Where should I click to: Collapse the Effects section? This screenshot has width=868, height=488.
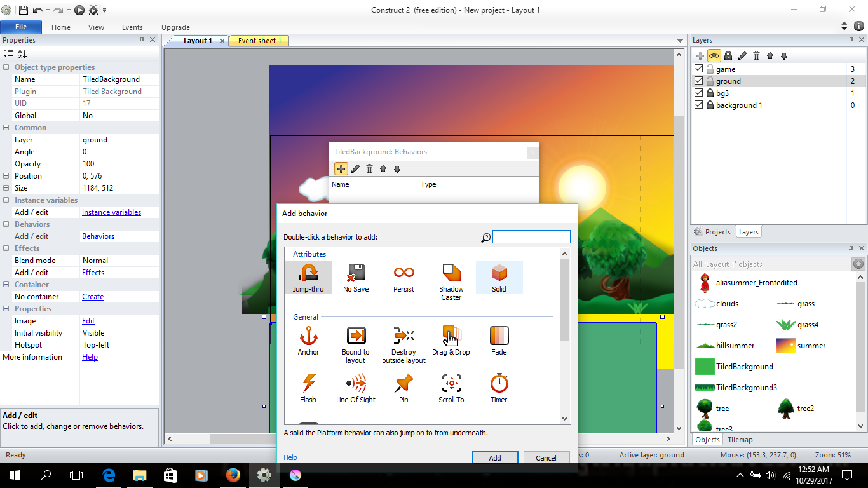coord(6,248)
